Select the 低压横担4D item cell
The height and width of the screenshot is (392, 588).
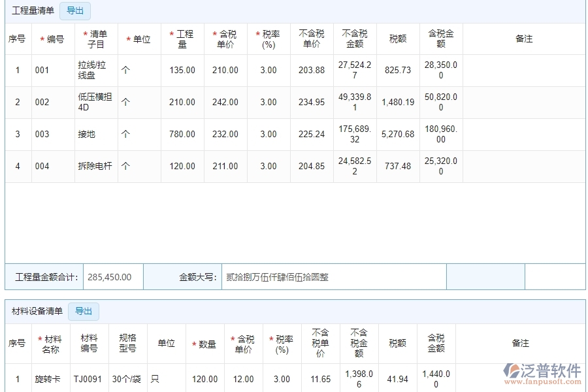point(95,103)
